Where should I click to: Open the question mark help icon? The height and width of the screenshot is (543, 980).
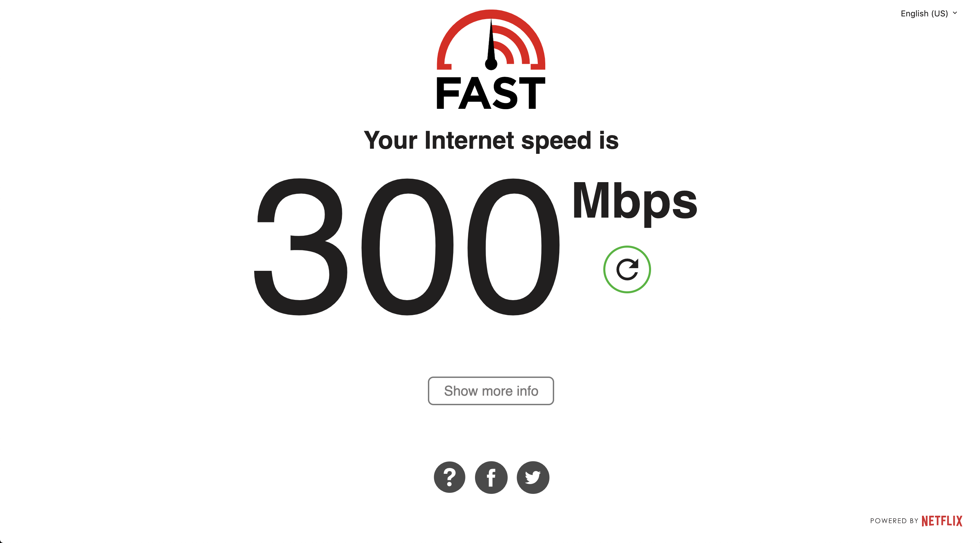(449, 477)
